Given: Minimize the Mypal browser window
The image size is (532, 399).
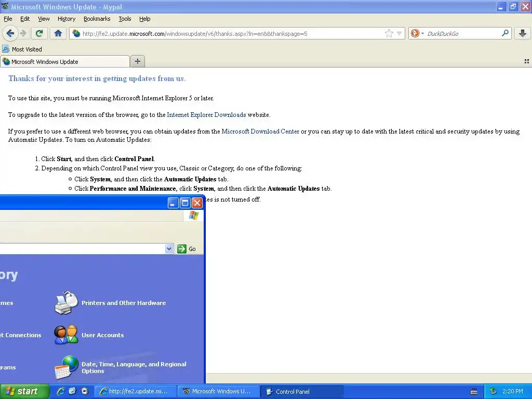Looking at the screenshot, I should coord(501,6).
